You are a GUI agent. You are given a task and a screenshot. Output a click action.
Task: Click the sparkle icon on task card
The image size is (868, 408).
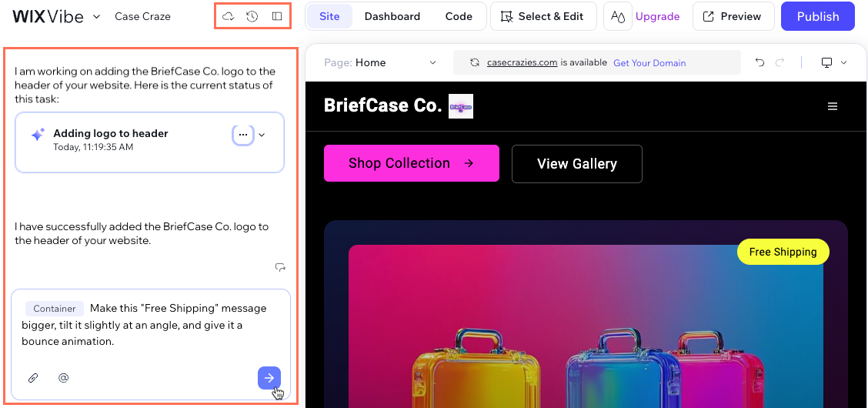[38, 135]
